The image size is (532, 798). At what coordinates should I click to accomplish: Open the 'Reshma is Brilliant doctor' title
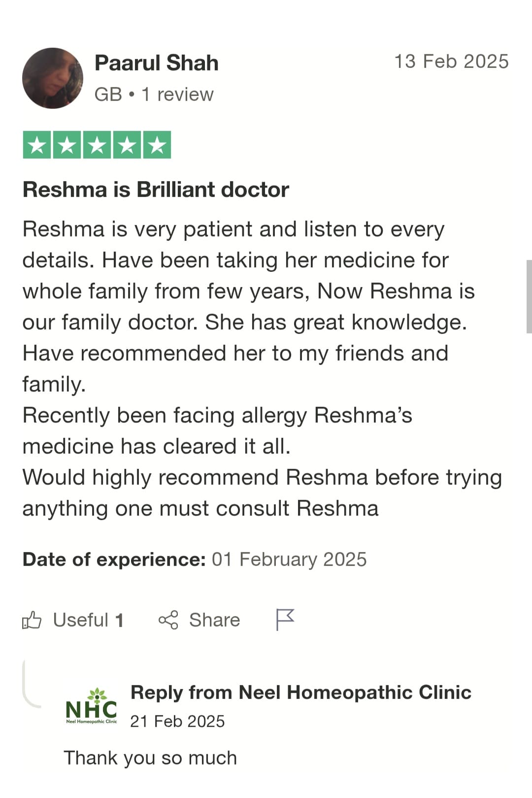[x=156, y=190]
